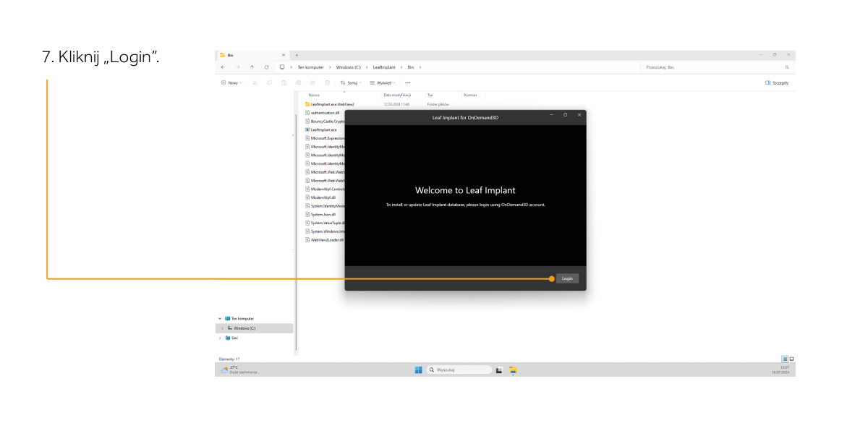Go up one folder level
868x423 pixels.
[x=252, y=67]
